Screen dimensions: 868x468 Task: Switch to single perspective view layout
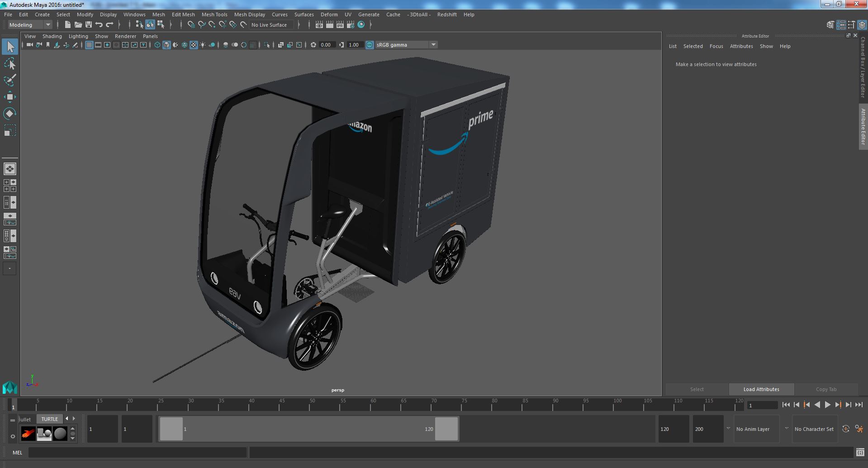10,169
